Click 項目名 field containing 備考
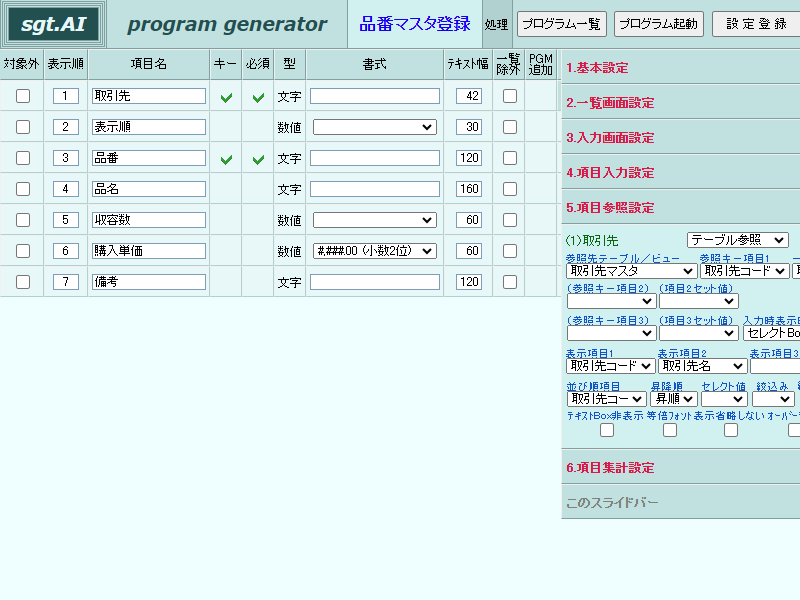The height and width of the screenshot is (600, 800). tap(149, 282)
